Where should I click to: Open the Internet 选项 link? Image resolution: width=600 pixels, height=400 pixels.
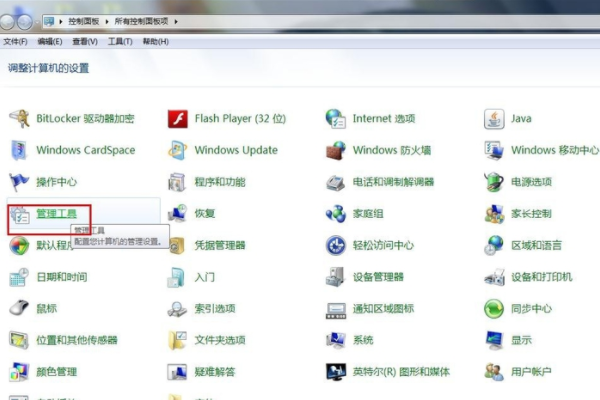click(x=385, y=118)
